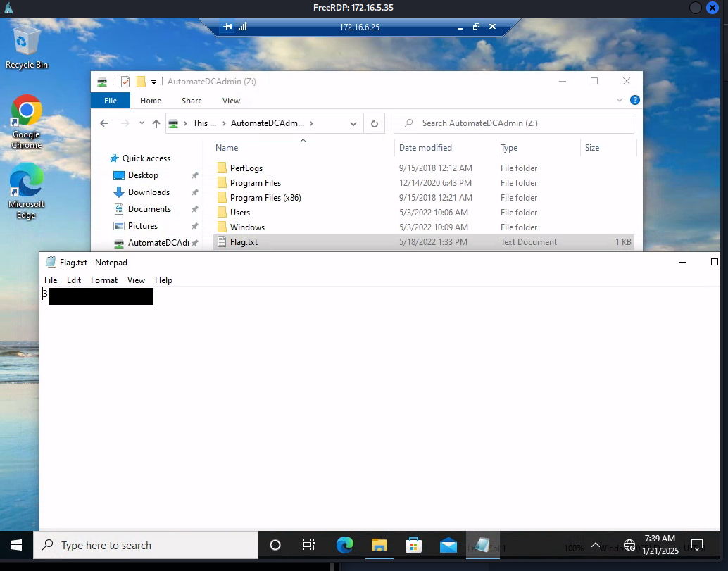
Task: Open Microsoft Store from the taskbar
Action: [414, 545]
